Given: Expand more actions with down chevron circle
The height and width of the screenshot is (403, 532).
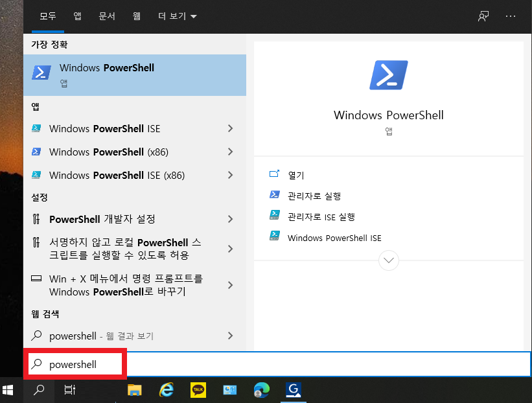Looking at the screenshot, I should [389, 260].
